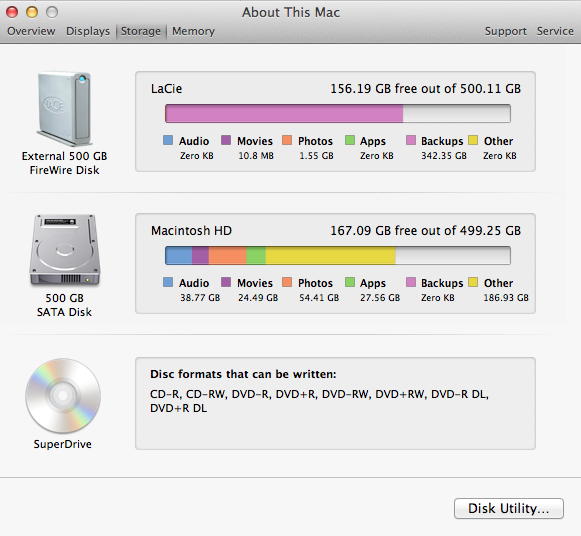
Task: Click LaCie's Backups pink color swatch
Action: click(x=411, y=140)
